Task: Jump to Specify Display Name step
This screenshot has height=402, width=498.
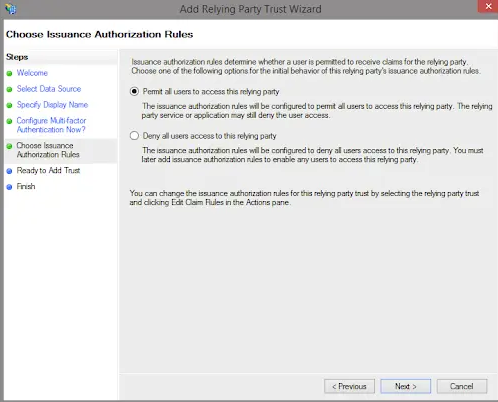Action: pyautogui.click(x=52, y=105)
